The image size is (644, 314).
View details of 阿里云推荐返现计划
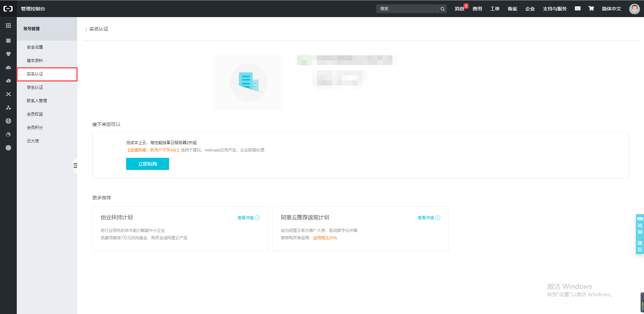[428, 218]
